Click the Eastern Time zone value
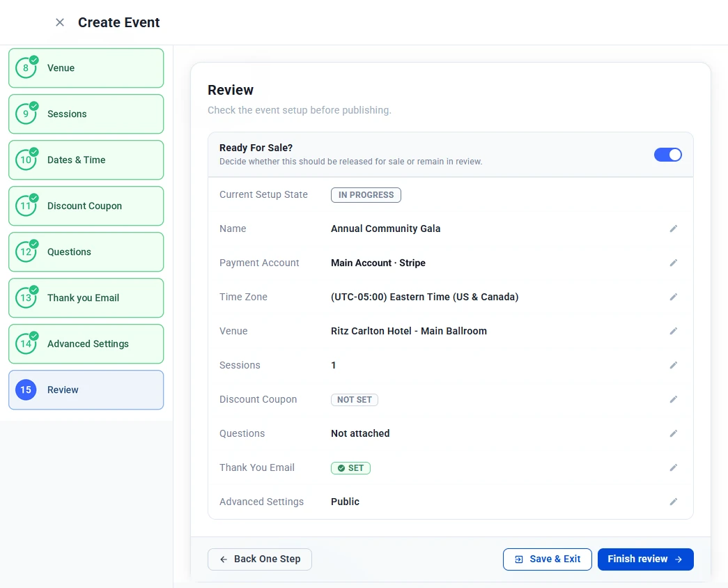Viewport: 728px width, 588px height. click(x=424, y=297)
